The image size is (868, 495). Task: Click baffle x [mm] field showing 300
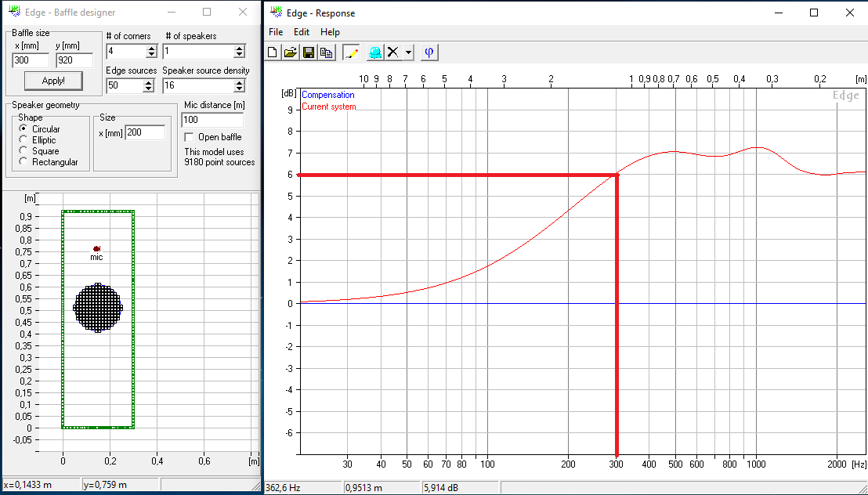pos(31,60)
